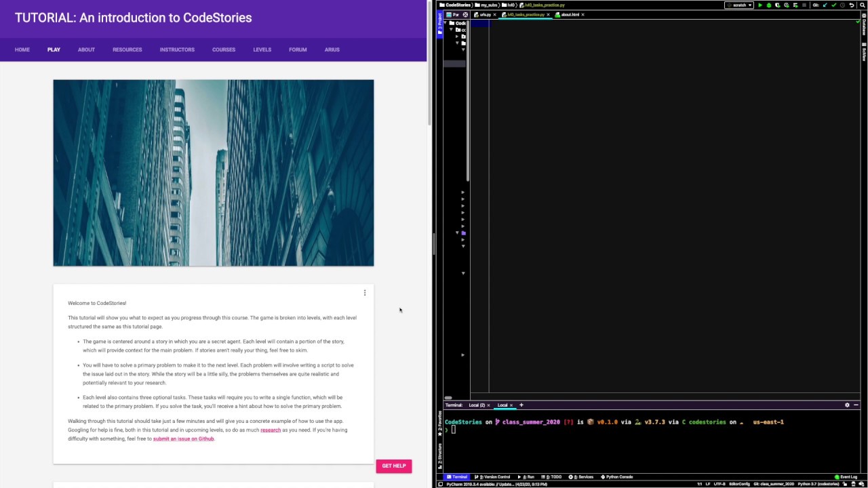Click the green Run button in PyCharm toolbar
Viewport: 868px width, 488px height.
coord(760,5)
